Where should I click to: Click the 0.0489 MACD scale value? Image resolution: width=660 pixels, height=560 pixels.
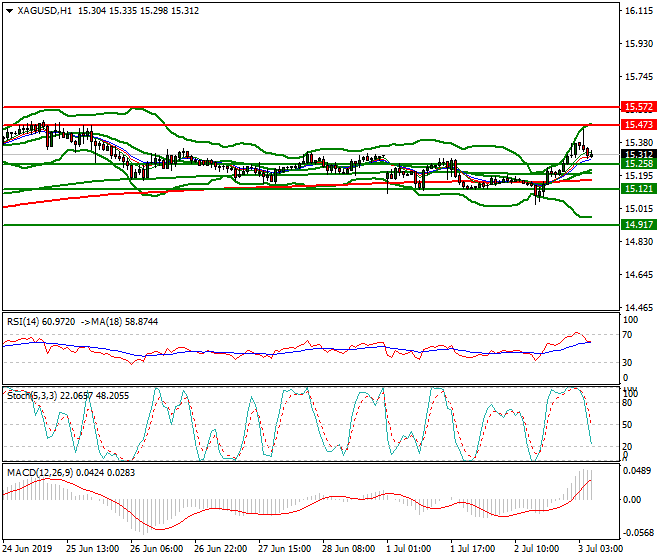click(636, 471)
